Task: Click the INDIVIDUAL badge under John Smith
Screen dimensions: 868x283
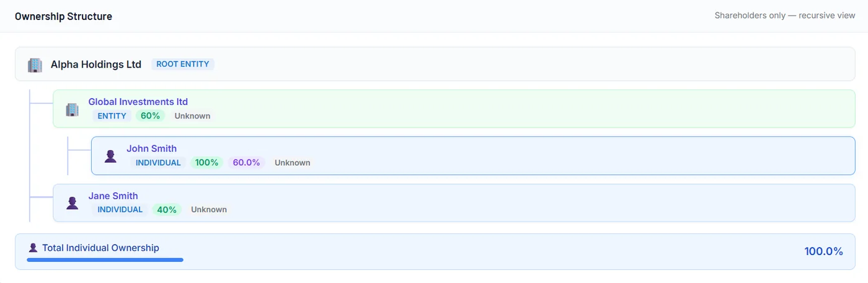Action: (158, 163)
